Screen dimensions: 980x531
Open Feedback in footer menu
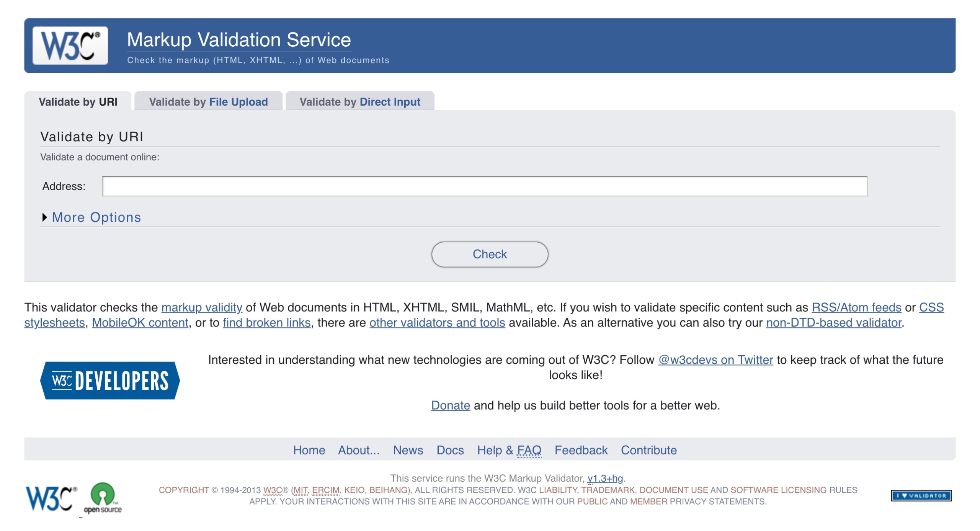[581, 450]
